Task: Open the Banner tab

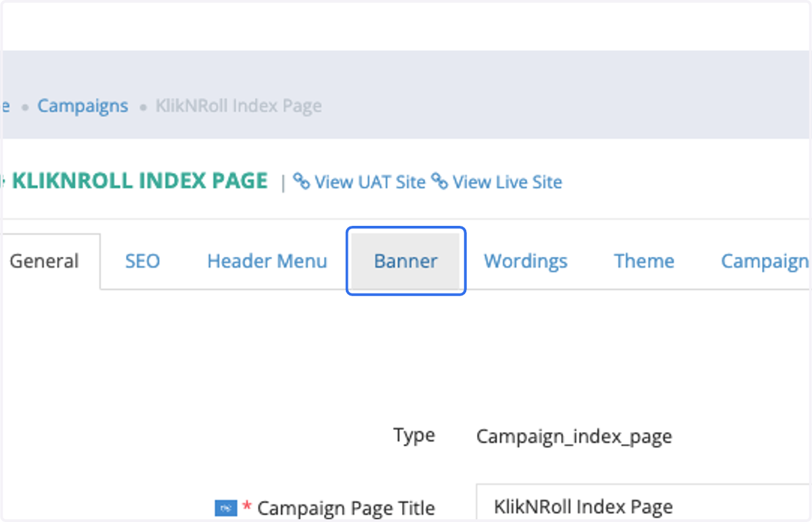Action: [406, 261]
